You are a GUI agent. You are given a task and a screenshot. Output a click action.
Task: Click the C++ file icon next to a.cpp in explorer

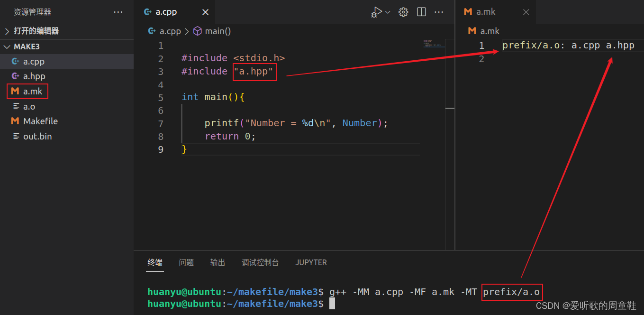[15, 61]
